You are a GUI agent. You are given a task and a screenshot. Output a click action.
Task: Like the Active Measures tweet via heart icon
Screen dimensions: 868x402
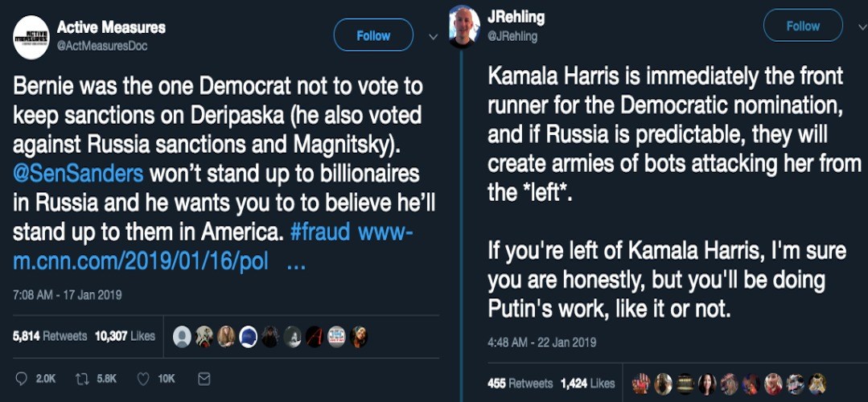coord(143,378)
